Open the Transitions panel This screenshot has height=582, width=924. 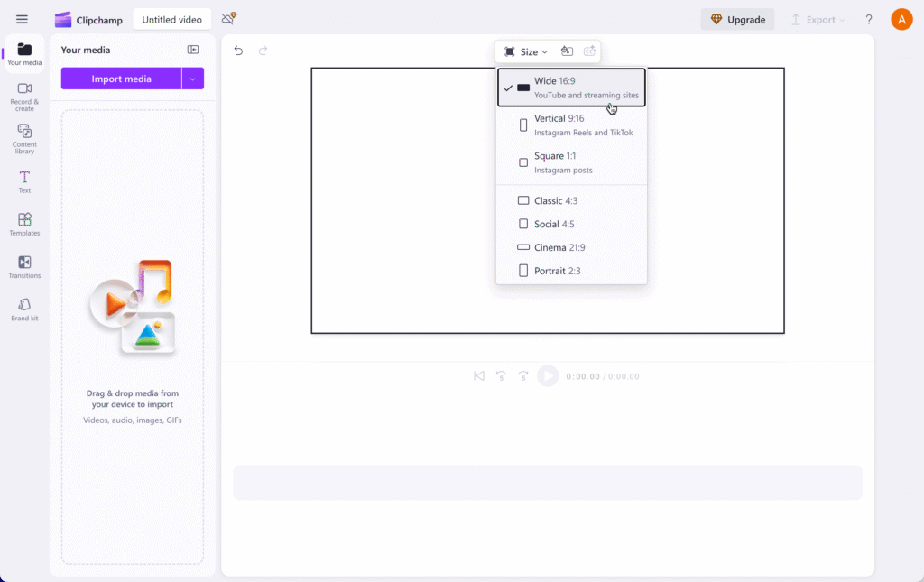pos(24,266)
